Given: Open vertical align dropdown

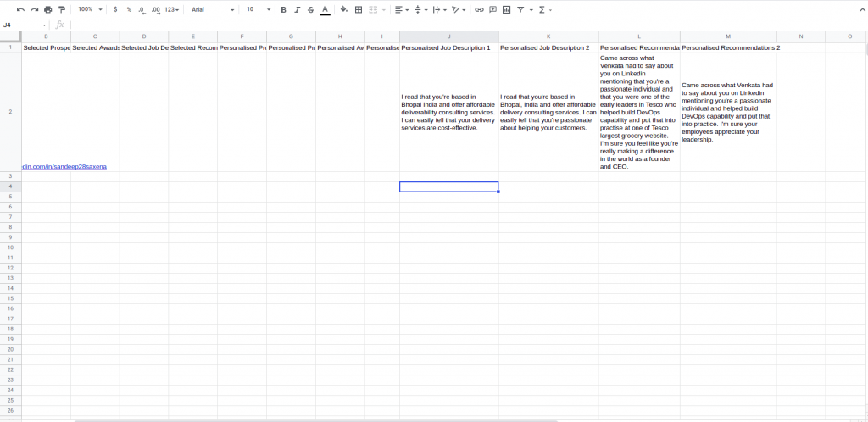Looking at the screenshot, I should (x=420, y=9).
